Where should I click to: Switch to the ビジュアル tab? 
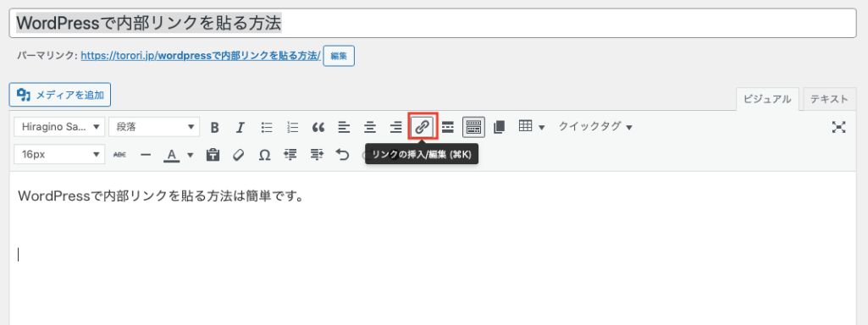(x=767, y=99)
